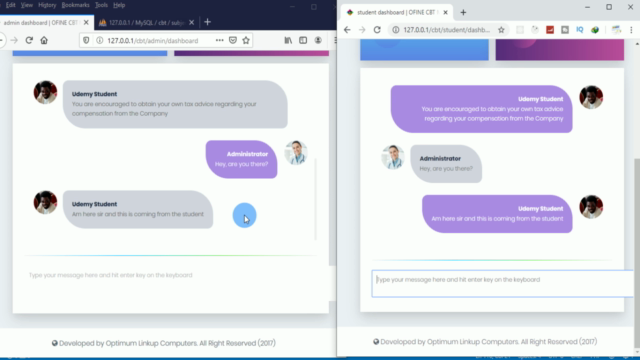Click Firefox forward navigation arrow
The width and height of the screenshot is (640, 360).
14,40
